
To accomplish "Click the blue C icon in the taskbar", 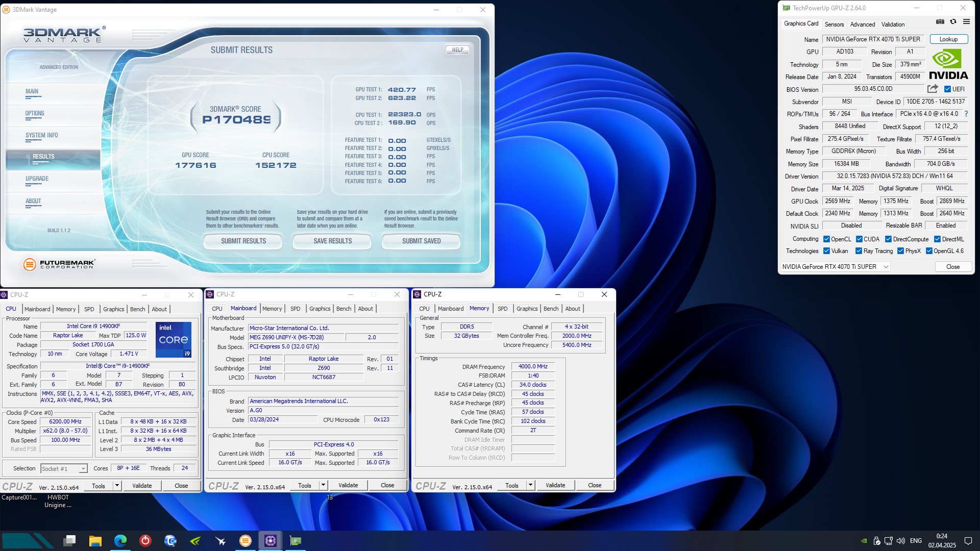I will (170, 540).
